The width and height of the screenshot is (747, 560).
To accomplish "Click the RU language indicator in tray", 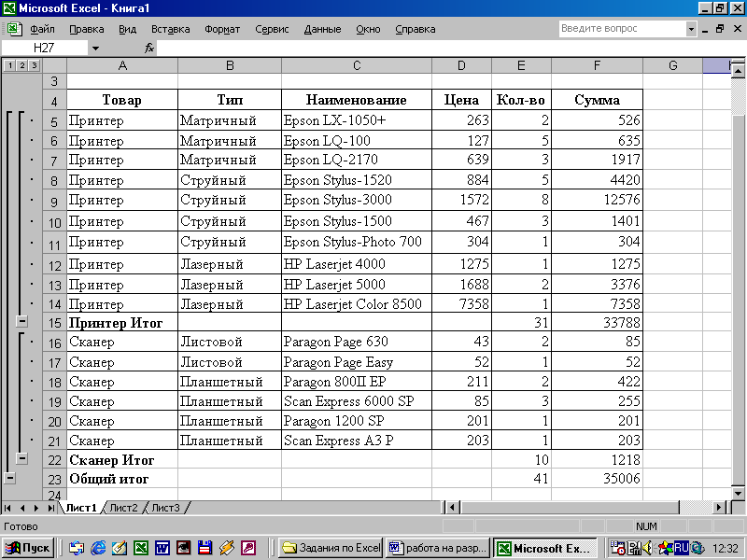I will tap(682, 548).
